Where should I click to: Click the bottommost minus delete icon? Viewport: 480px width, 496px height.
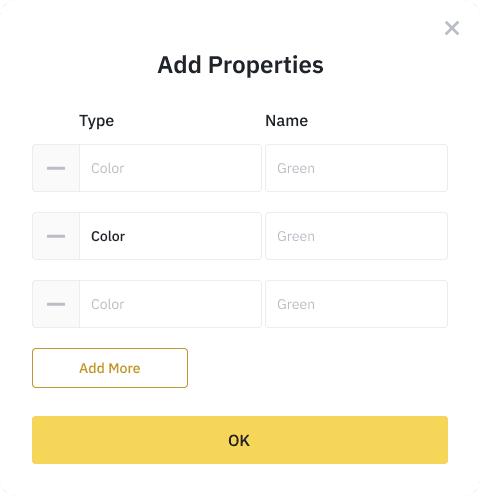click(56, 304)
